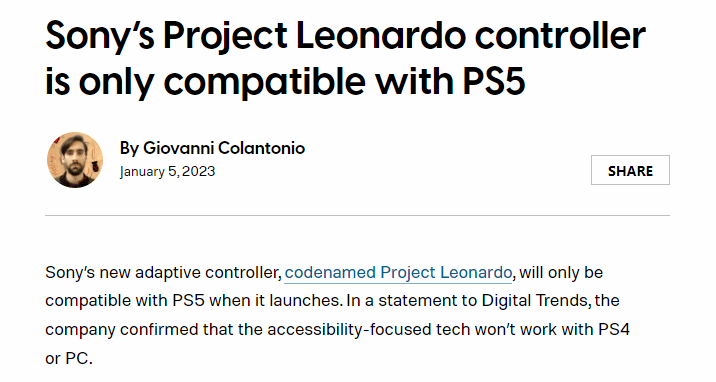Open the Giovanni Colantonio author name link

[224, 148]
